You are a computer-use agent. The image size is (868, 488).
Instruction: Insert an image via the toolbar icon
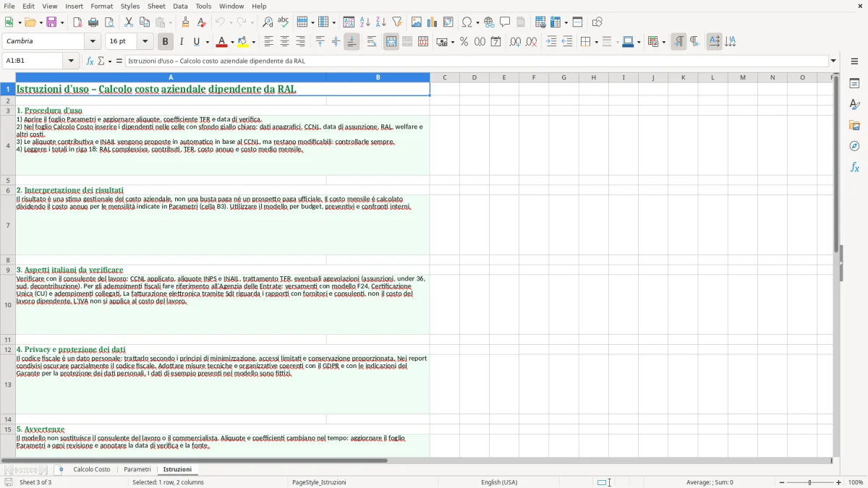pos(417,22)
